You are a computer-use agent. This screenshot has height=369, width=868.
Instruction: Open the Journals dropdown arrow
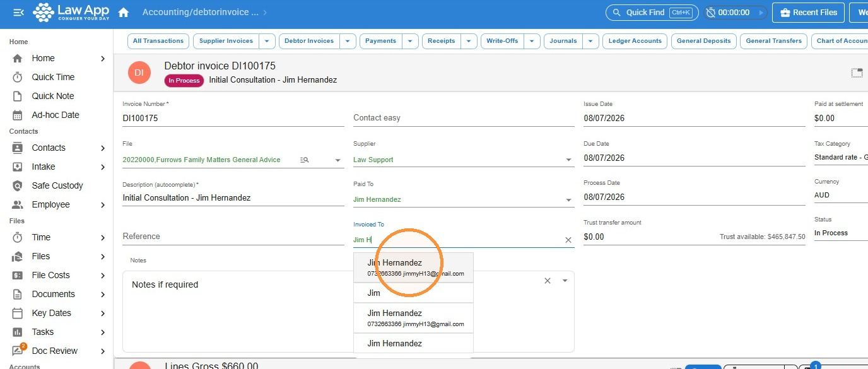click(x=591, y=41)
